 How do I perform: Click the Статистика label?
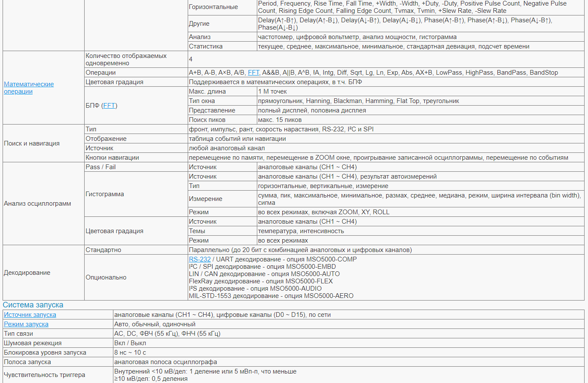(x=206, y=46)
